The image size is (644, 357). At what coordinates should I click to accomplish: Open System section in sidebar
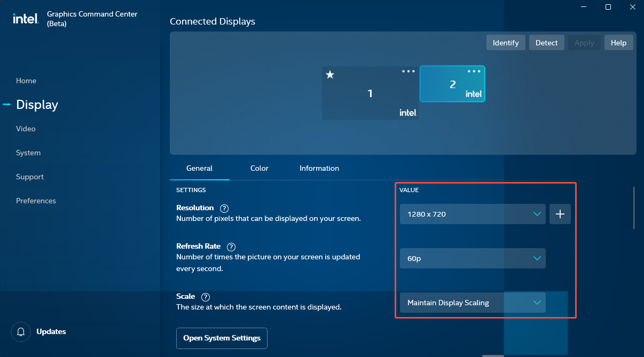(x=28, y=153)
